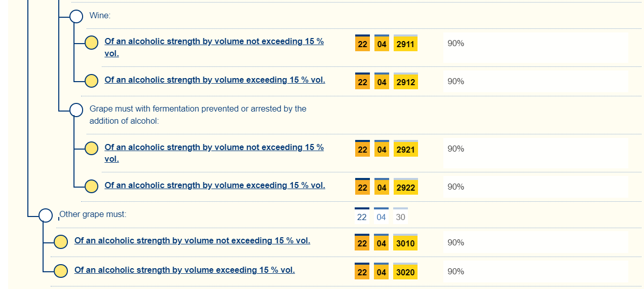This screenshot has height=289, width=644.
Task: Open link for code 3020 exceeding 15 % vol.
Action: coord(184,270)
